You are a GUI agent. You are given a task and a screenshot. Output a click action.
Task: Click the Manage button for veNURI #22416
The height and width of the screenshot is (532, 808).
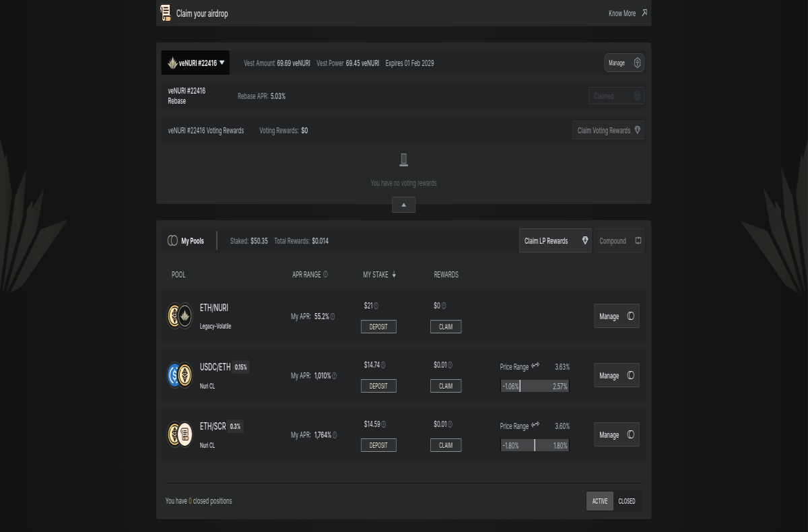624,63
